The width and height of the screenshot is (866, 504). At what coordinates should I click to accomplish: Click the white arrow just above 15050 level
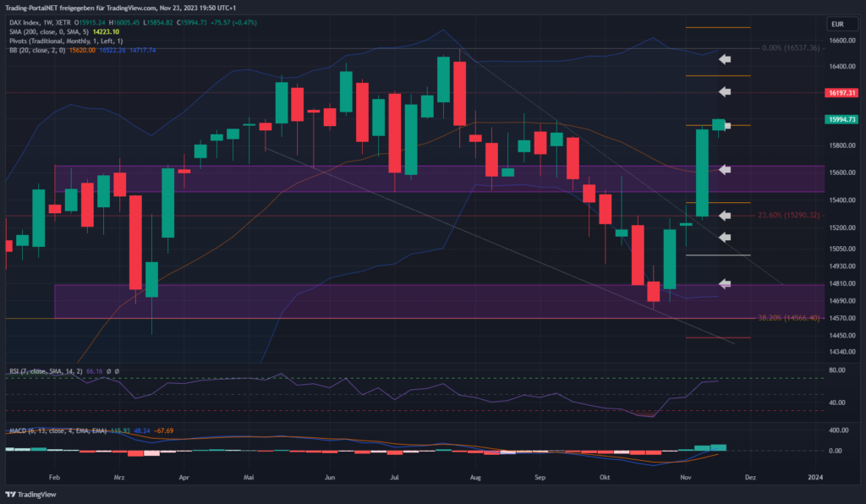725,238
